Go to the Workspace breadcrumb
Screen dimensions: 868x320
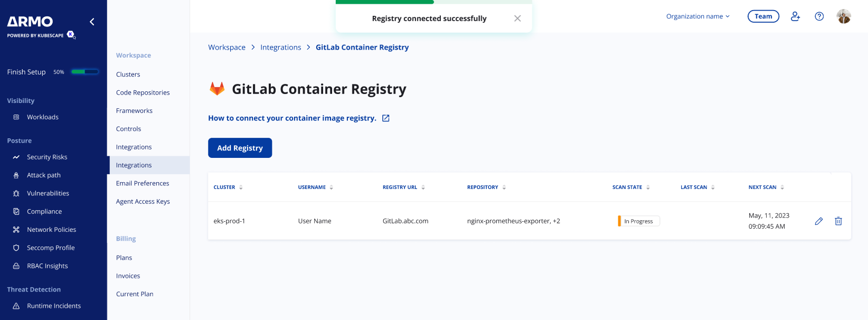227,48
